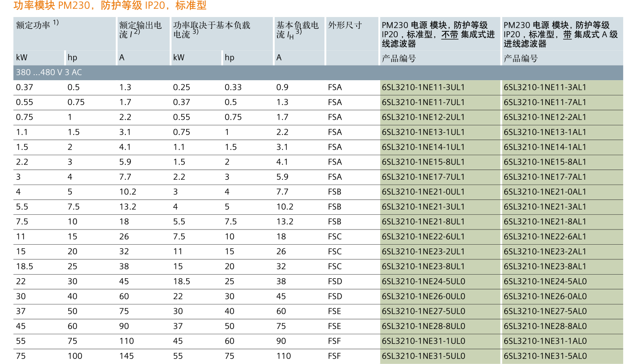Image resolution: width=636 pixels, height=364 pixels.
Task: Pick product number 6SL3210-1NE26-0AL0
Action: coord(545,296)
